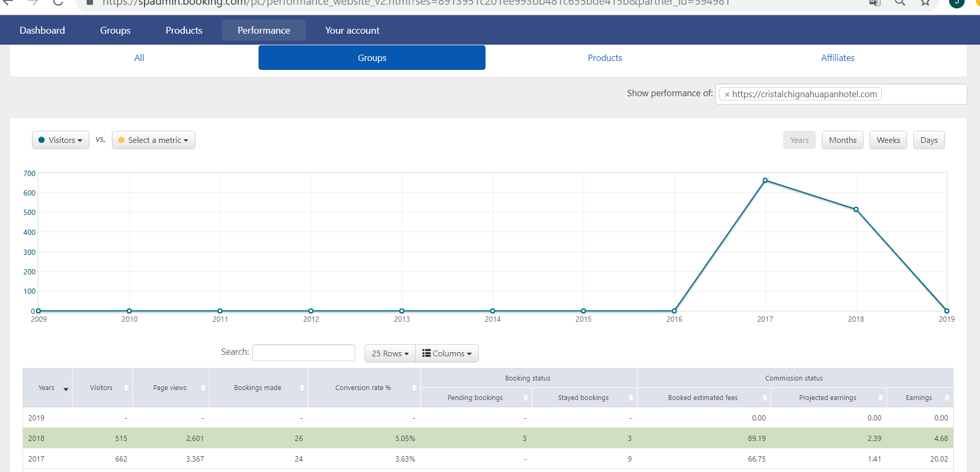
Task: Switch to the All performance tab
Action: pyautogui.click(x=139, y=58)
